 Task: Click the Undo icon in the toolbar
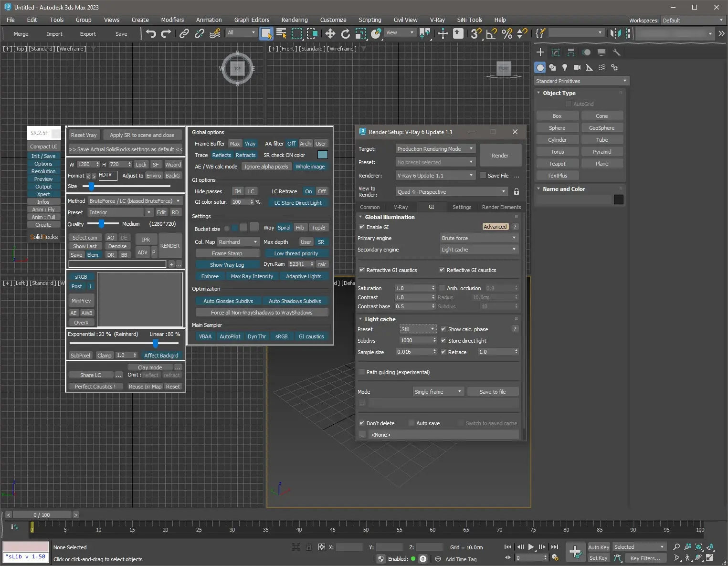coord(151,33)
